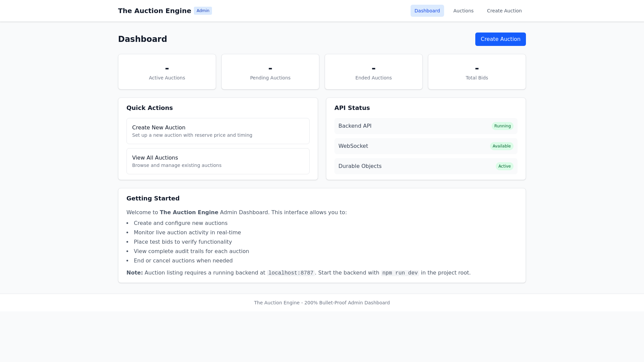The height and width of the screenshot is (362, 644).
Task: Click the localhost:8787 code snippet
Action: (x=291, y=273)
